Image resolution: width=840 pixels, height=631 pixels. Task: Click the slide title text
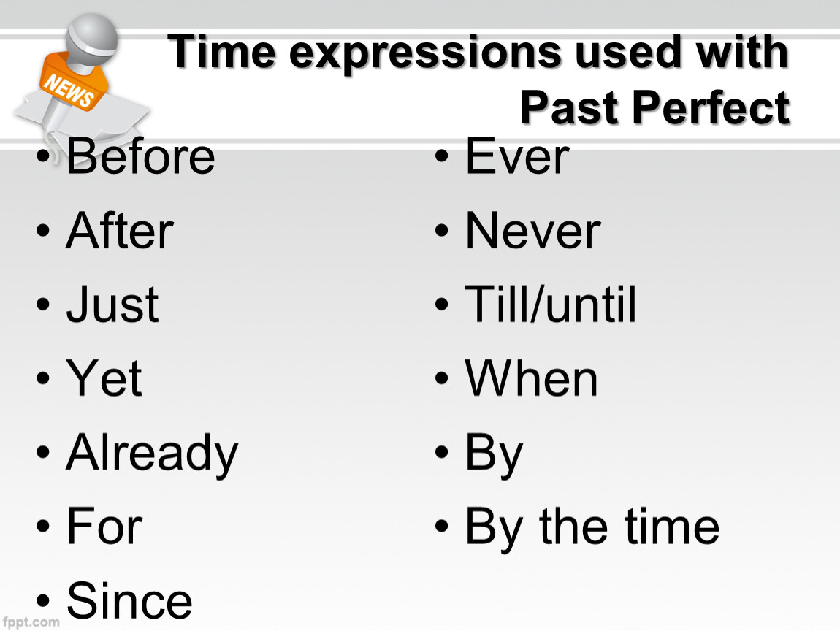[479, 53]
